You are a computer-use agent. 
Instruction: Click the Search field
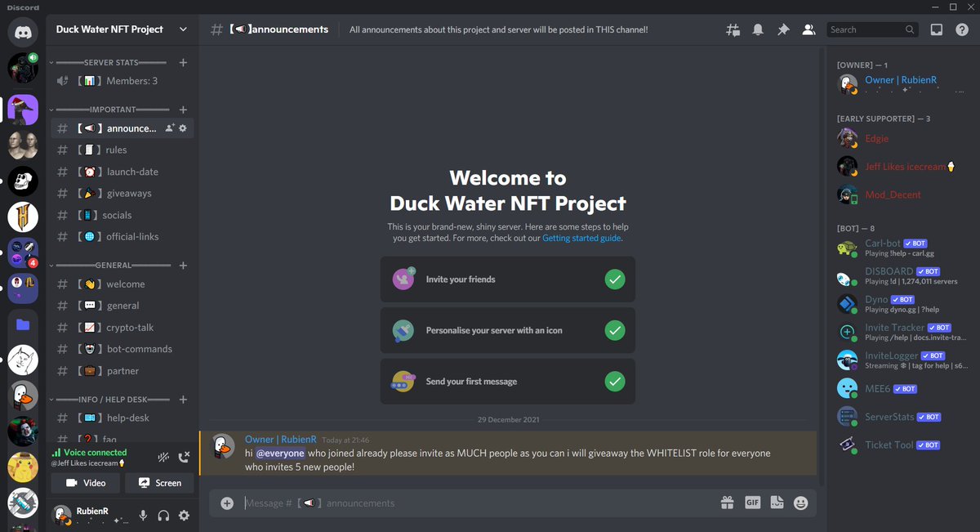coord(872,29)
